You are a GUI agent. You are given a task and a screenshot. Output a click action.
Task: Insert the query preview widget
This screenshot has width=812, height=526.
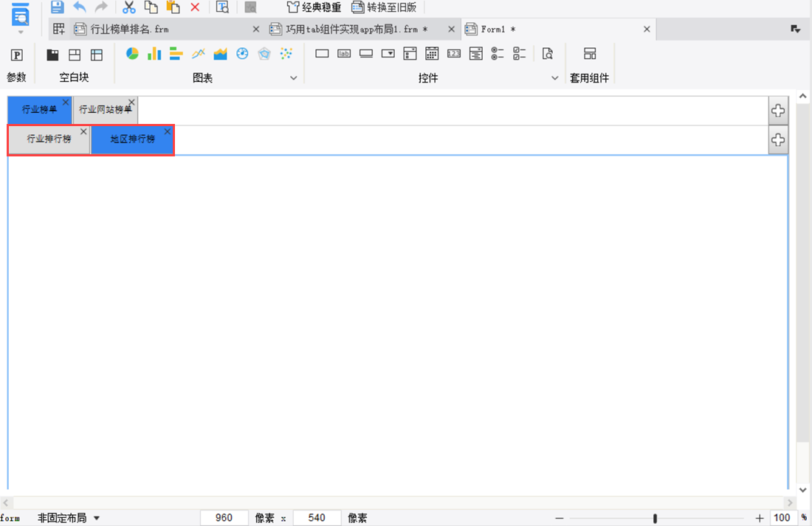pyautogui.click(x=548, y=53)
